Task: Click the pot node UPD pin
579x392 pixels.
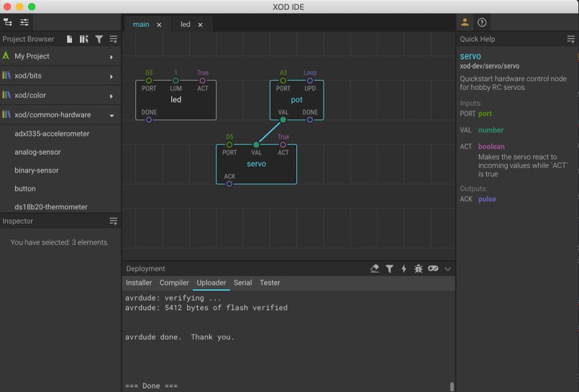Action: pos(310,81)
